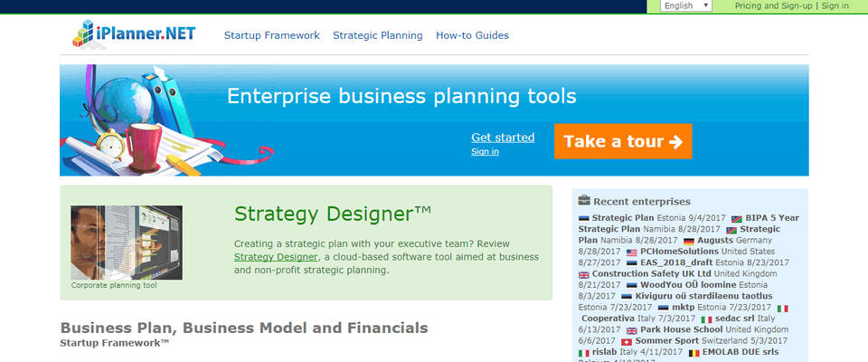Image resolution: width=868 pixels, height=362 pixels.
Task: Click the Get started link
Action: pyautogui.click(x=503, y=138)
